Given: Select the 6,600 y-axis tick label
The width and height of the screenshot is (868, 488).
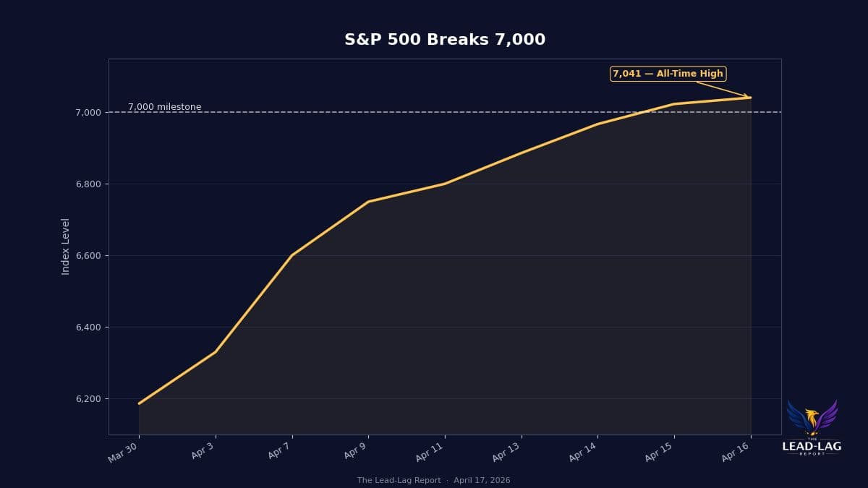Looking at the screenshot, I should (87, 255).
